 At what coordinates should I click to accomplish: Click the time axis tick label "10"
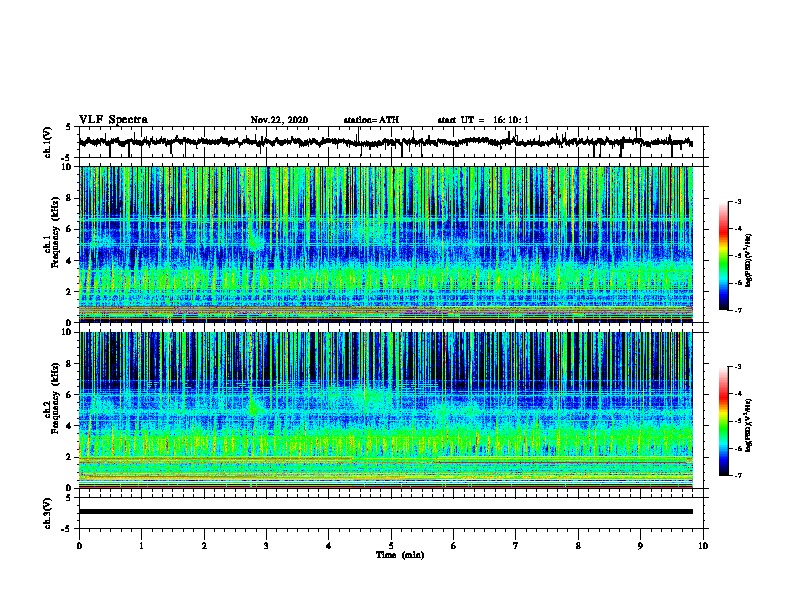pyautogui.click(x=703, y=546)
